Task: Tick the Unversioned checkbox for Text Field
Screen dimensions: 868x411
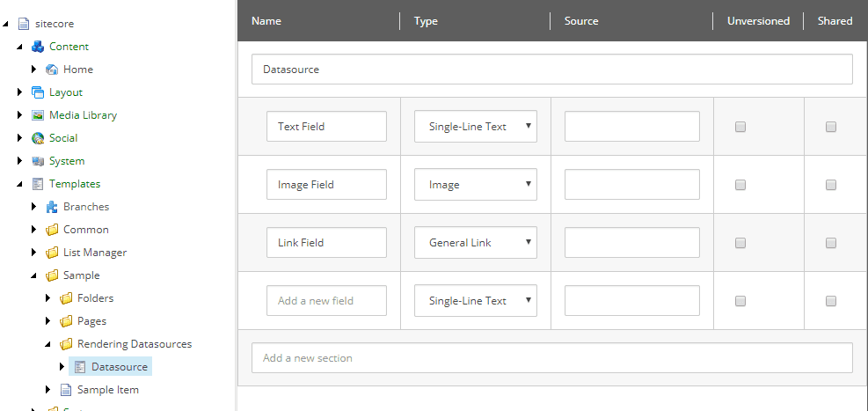Action: (x=740, y=127)
